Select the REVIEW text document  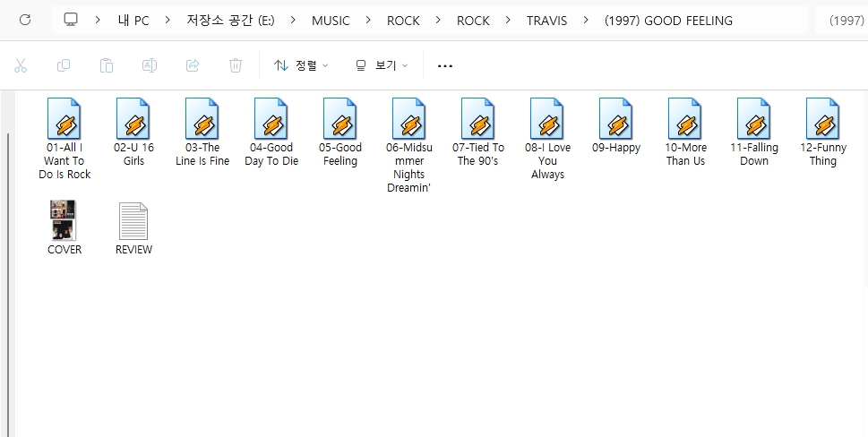coord(133,227)
